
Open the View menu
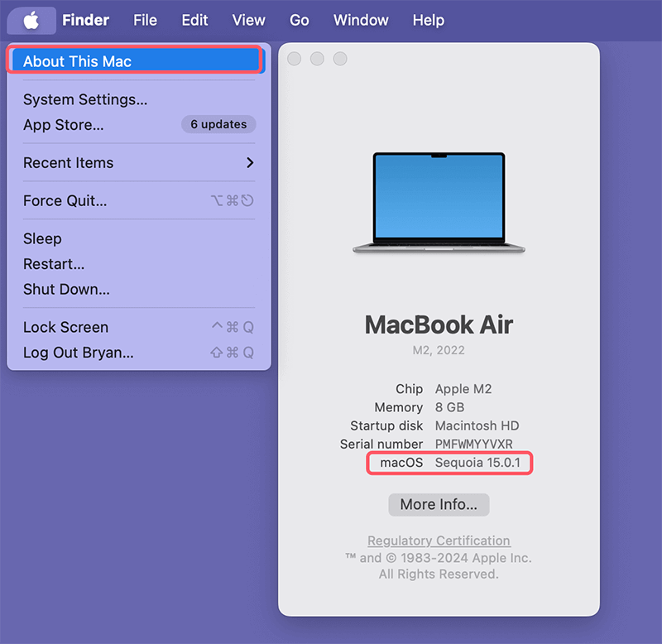(x=249, y=20)
